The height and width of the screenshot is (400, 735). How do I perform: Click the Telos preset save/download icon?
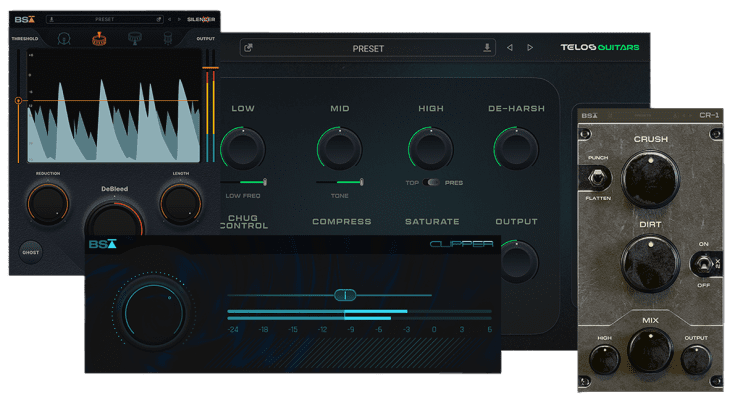tap(487, 48)
